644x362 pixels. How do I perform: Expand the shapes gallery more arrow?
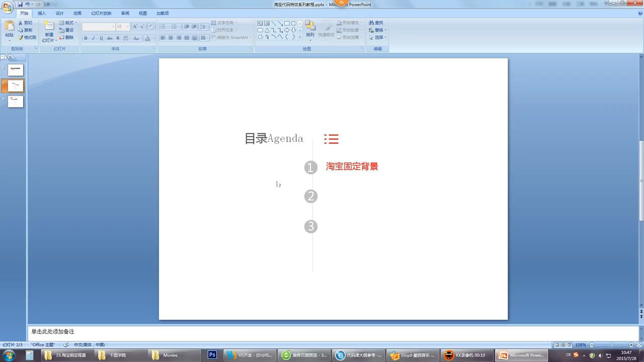[300, 37]
